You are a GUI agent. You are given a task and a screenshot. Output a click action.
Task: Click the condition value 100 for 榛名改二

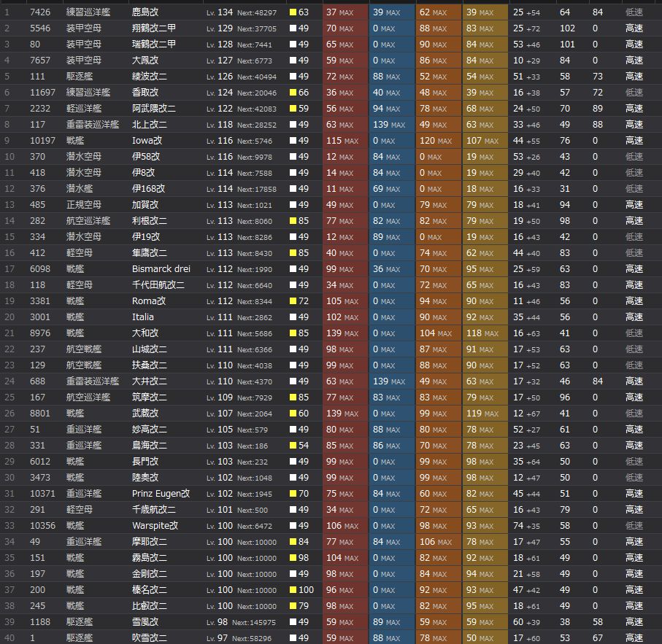(x=306, y=589)
